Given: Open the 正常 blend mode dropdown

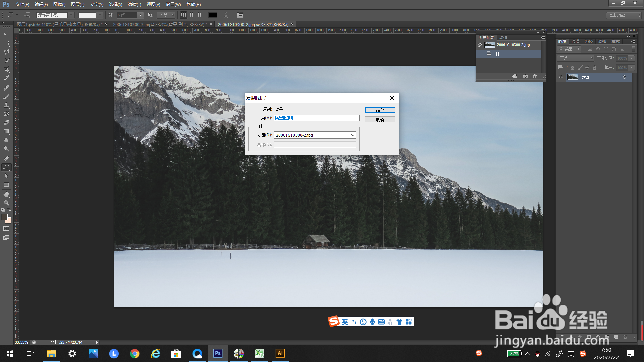Looking at the screenshot, I should coord(576,58).
